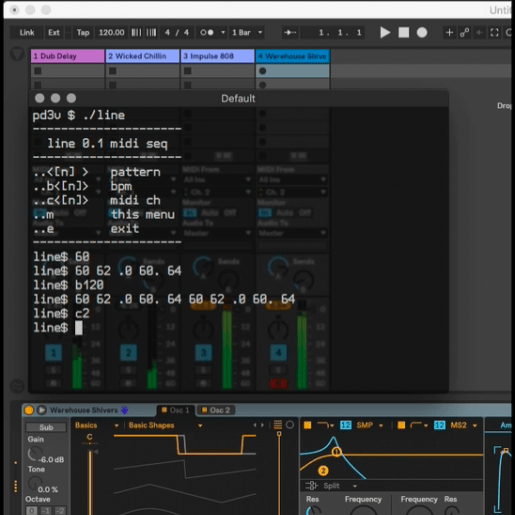Open the MS2 filter circuit dropdown
The image size is (515, 515).
click(x=464, y=425)
